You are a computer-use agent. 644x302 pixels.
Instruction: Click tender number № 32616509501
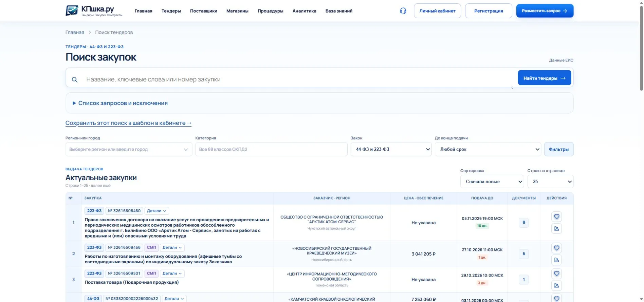124,273
